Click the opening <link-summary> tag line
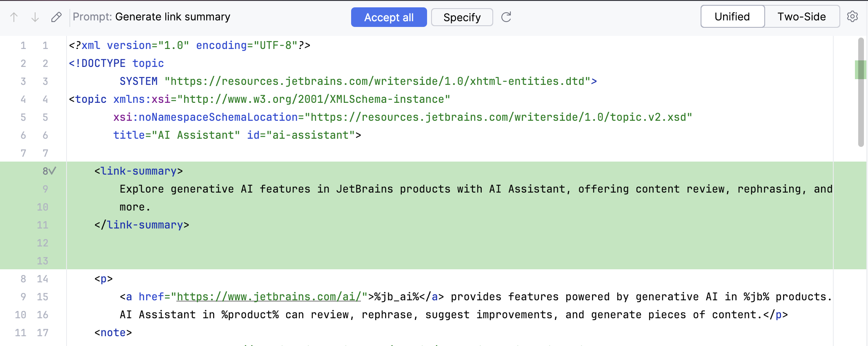 coord(139,171)
